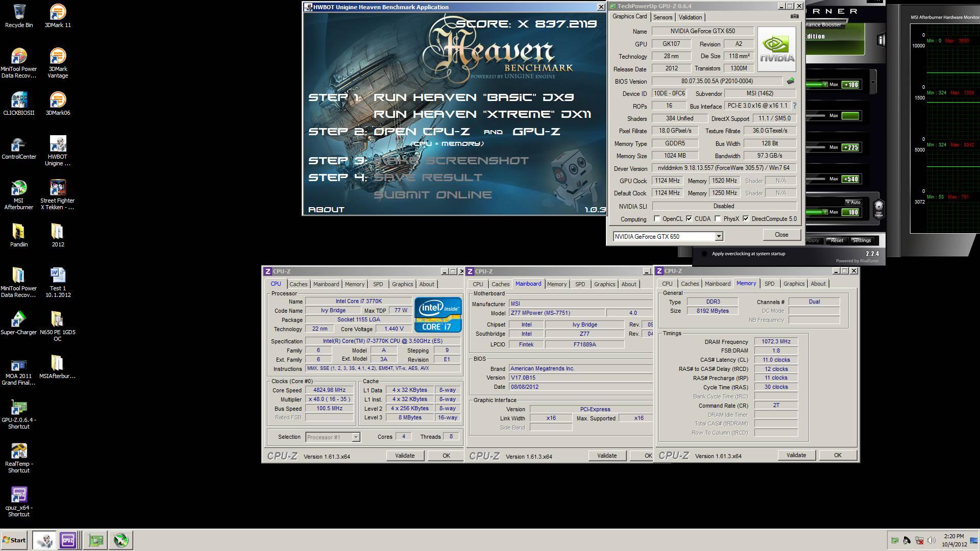The width and height of the screenshot is (980, 551).
Task: Click the BIOS save icon in GPU-Z
Action: pyautogui.click(x=791, y=81)
